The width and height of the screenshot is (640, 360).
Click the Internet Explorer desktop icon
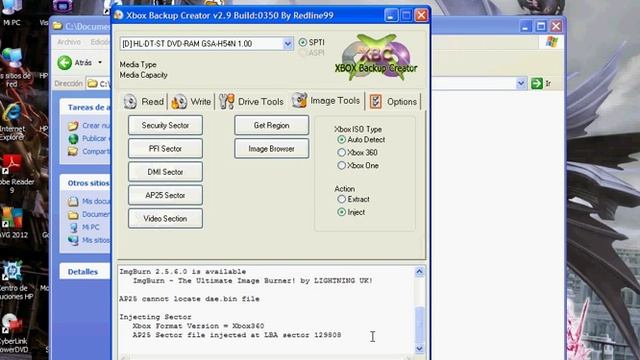coord(12,122)
